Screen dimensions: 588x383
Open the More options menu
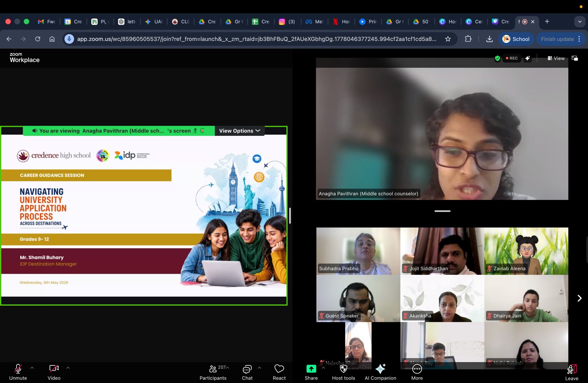click(417, 372)
